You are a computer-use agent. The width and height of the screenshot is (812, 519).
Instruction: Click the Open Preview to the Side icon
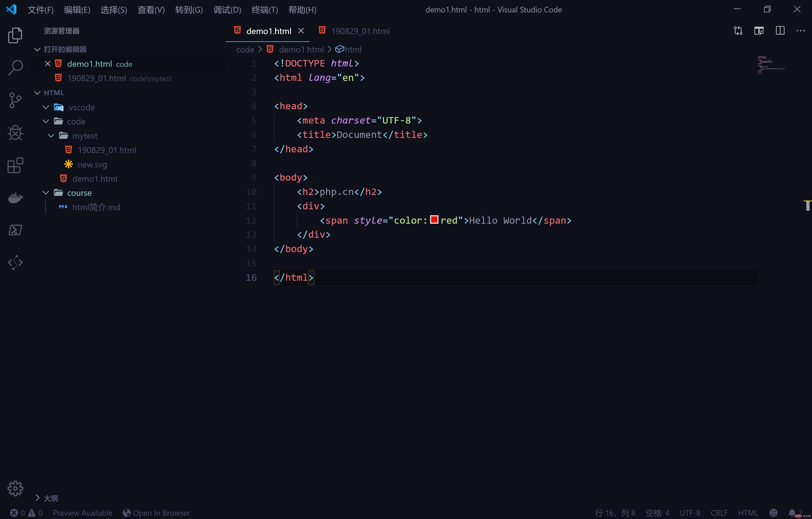(x=759, y=31)
